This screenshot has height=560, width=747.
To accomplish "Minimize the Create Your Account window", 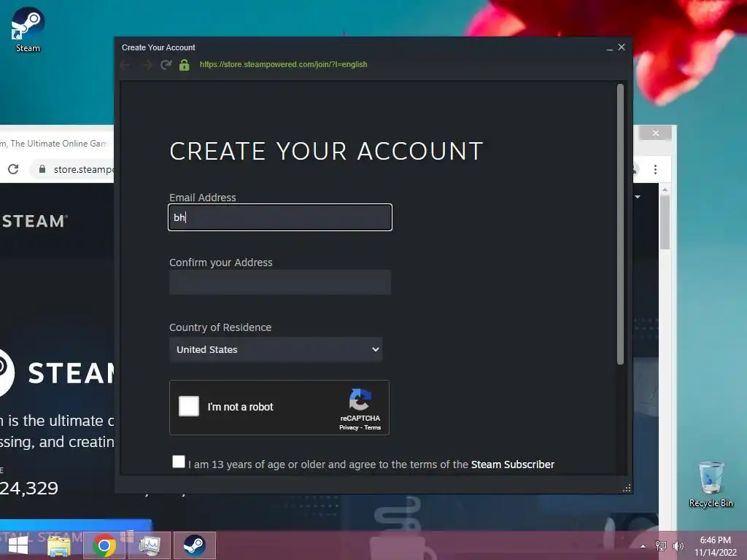I will pyautogui.click(x=609, y=47).
